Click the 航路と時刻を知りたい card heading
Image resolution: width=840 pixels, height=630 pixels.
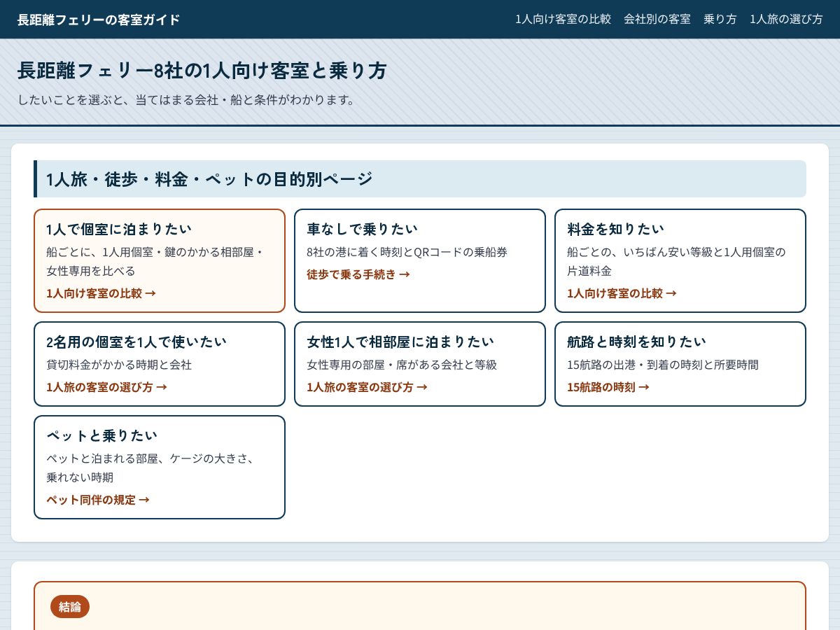636,342
